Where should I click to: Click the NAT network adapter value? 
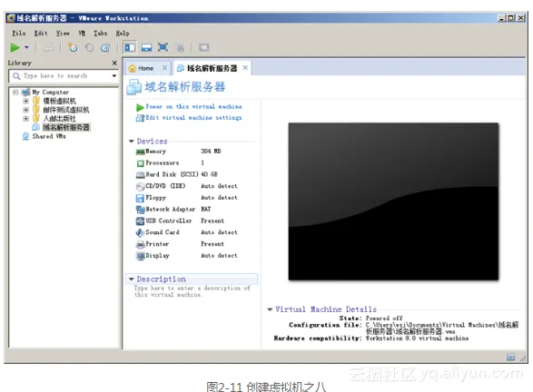(x=205, y=210)
